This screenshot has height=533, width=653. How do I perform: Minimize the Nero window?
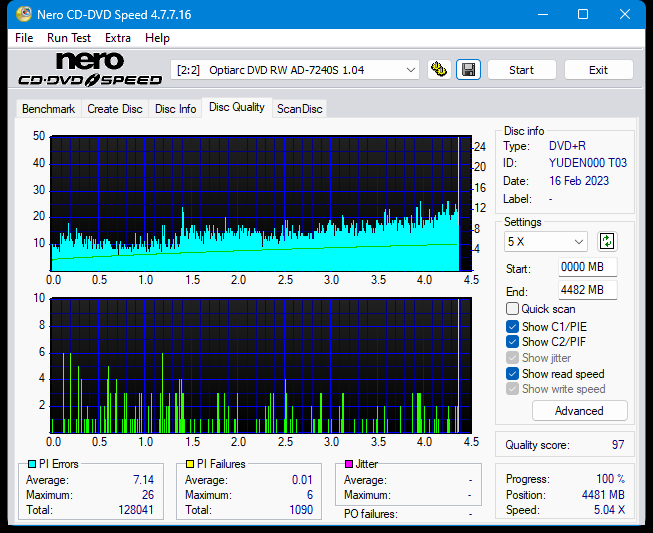[x=543, y=15]
